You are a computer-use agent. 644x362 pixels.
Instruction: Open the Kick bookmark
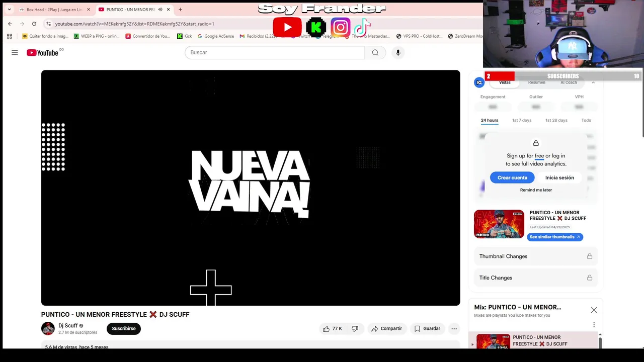pyautogui.click(x=184, y=36)
